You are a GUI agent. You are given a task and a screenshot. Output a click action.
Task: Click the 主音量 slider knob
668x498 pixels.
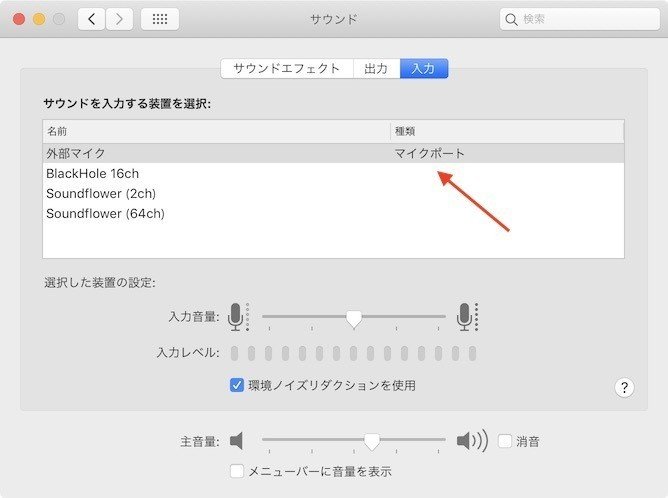372,442
